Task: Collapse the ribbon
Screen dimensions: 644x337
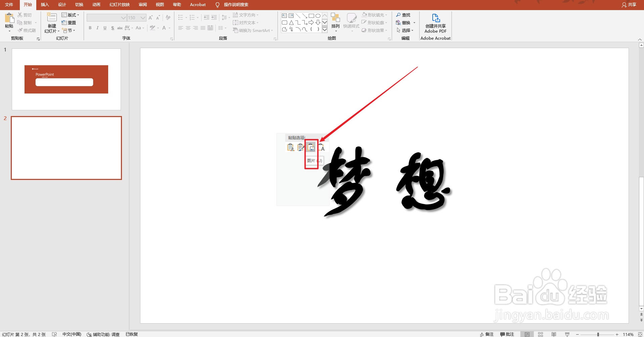Action: point(640,39)
